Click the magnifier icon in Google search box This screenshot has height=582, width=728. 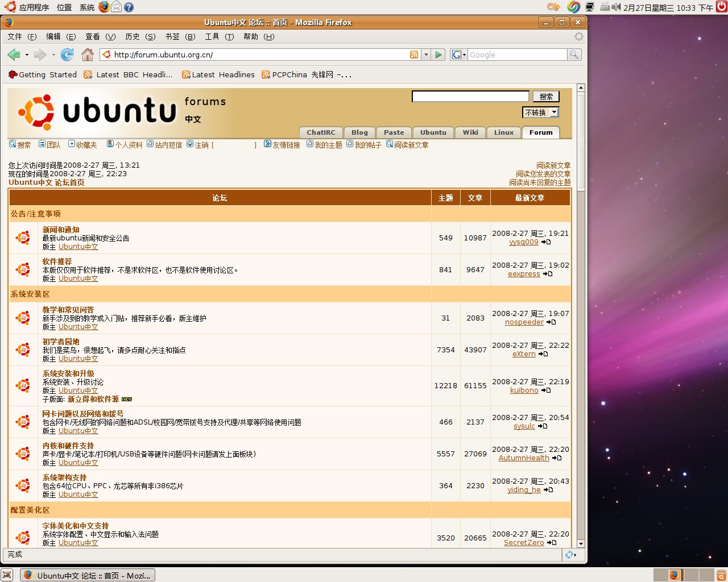(574, 55)
